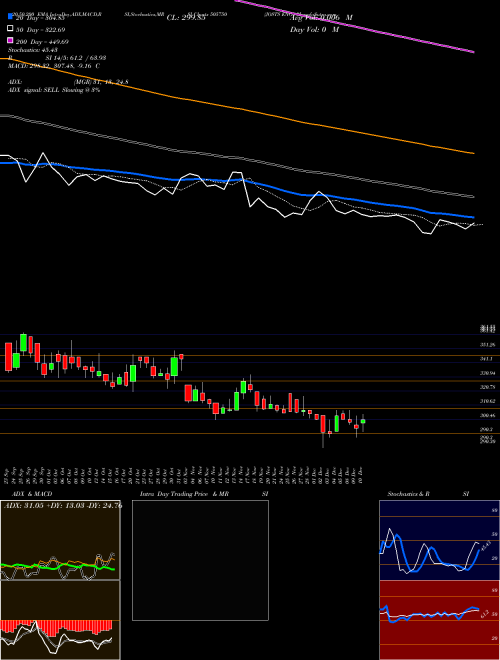The width and height of the screenshot is (500, 660).
Task: Click the ADX +DY -DY values header
Action: [x=63, y=505]
